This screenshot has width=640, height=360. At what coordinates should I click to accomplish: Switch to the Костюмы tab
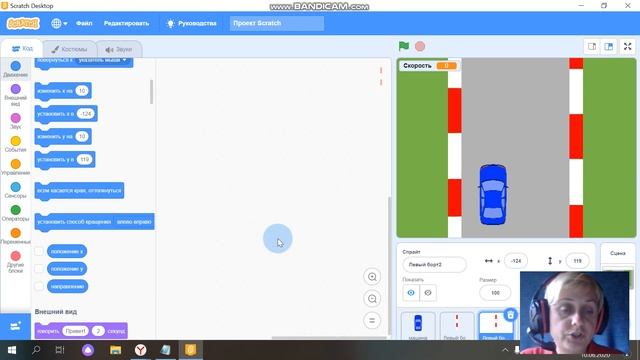tap(70, 49)
